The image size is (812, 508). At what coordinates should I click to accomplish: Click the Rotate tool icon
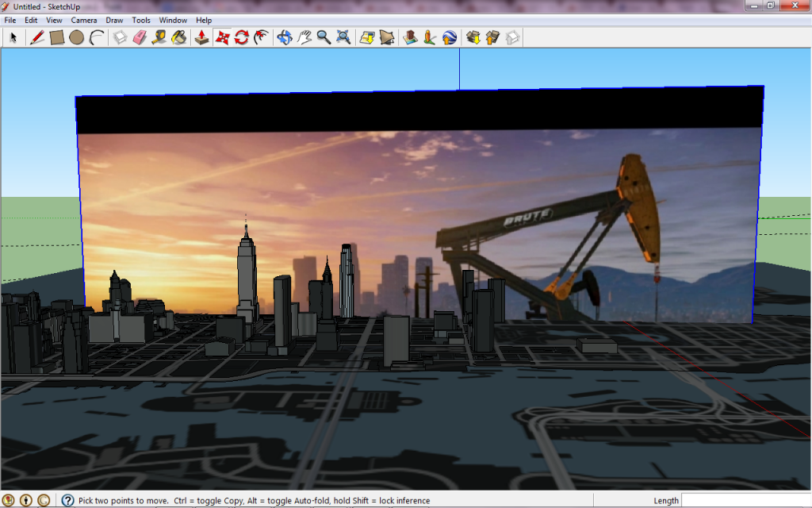(242, 37)
